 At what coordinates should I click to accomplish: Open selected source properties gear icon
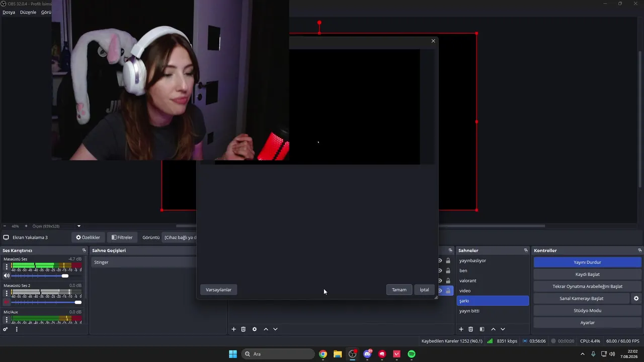(255, 329)
